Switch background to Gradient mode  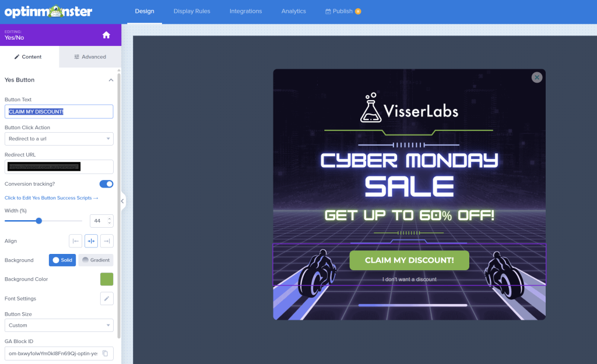point(95,260)
